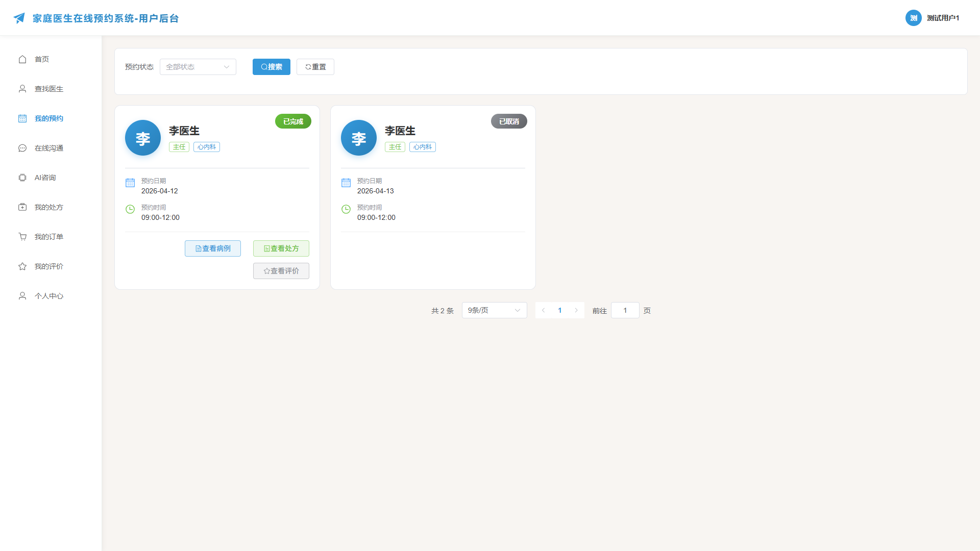
Task: Click the 已完成 status badge
Action: [293, 121]
